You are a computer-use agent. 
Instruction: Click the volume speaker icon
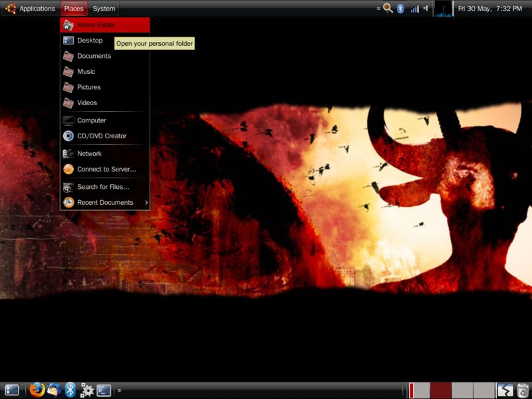[x=426, y=9]
